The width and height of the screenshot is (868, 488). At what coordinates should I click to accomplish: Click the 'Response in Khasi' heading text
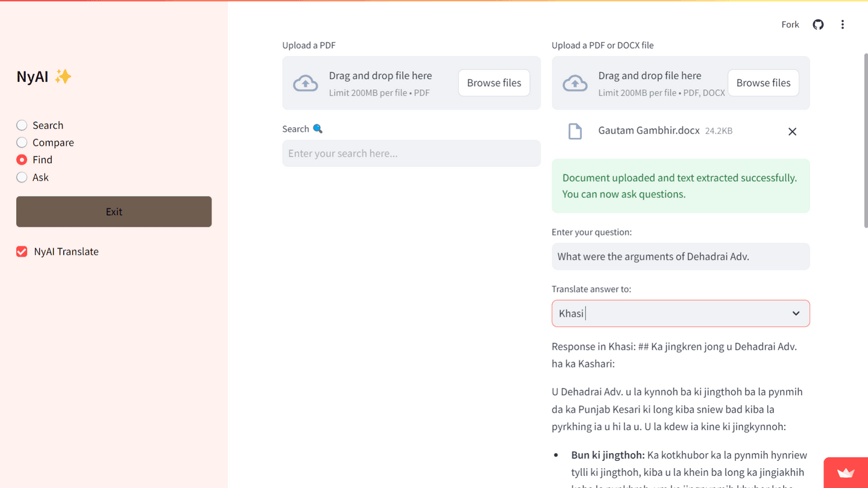coord(674,355)
